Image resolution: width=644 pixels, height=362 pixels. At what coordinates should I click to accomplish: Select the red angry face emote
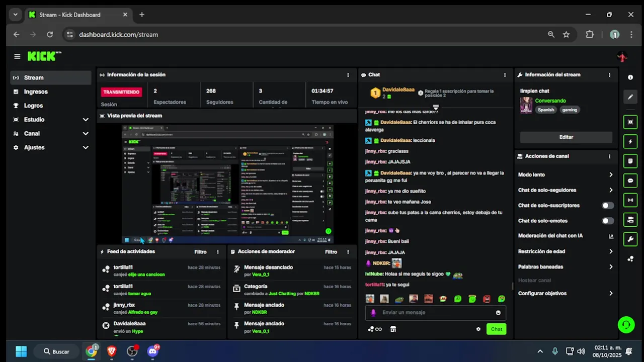pyautogui.click(x=487, y=299)
